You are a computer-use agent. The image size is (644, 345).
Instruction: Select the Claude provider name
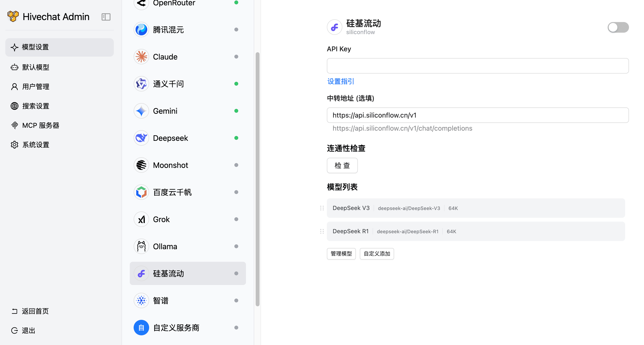pyautogui.click(x=165, y=57)
